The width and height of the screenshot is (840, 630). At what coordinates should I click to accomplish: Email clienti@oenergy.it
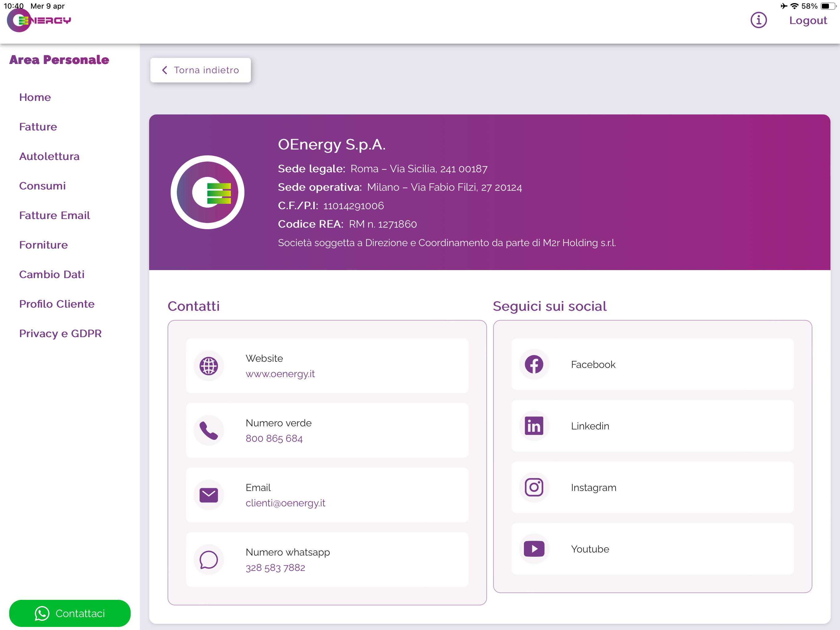pos(286,503)
